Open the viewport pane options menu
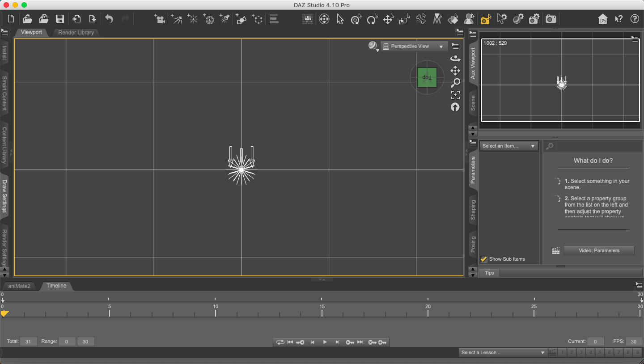Viewport: 644px width, 364px height. click(460, 32)
